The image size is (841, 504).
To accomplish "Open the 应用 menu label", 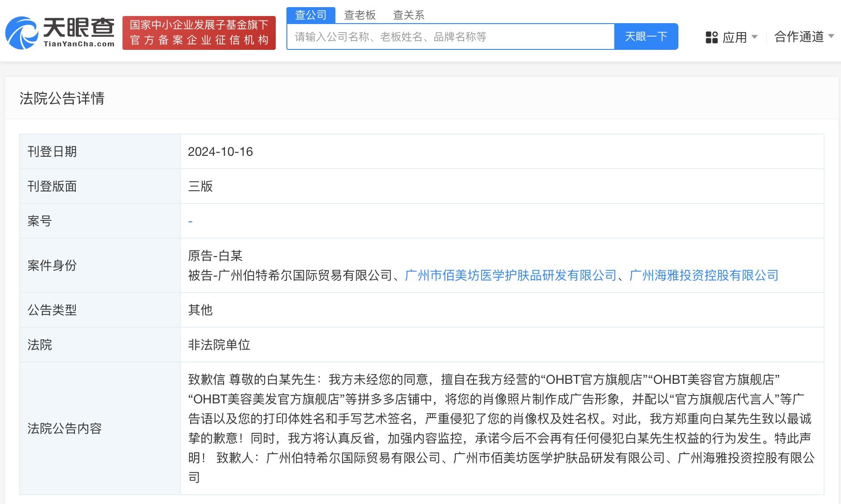I will click(735, 37).
